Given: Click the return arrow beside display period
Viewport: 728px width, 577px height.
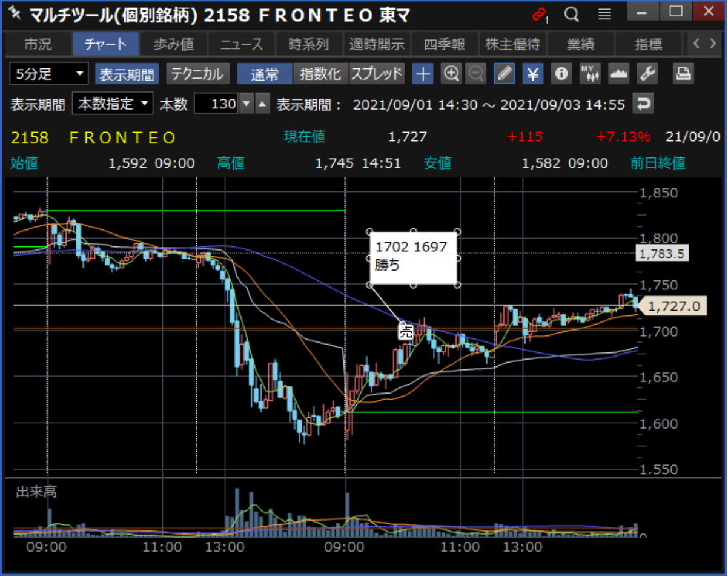Looking at the screenshot, I should tap(643, 104).
